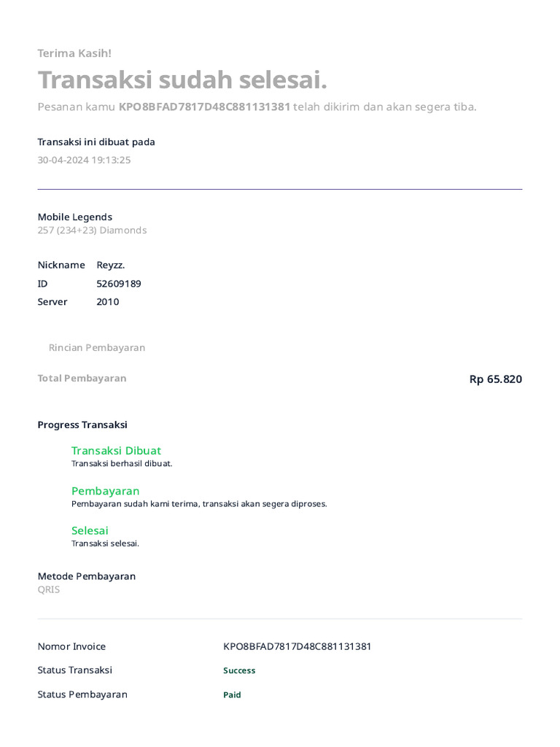Image resolution: width=560 pixels, height=747 pixels.
Task: Expand the Rincian Pembayaran section
Action: 96,347
